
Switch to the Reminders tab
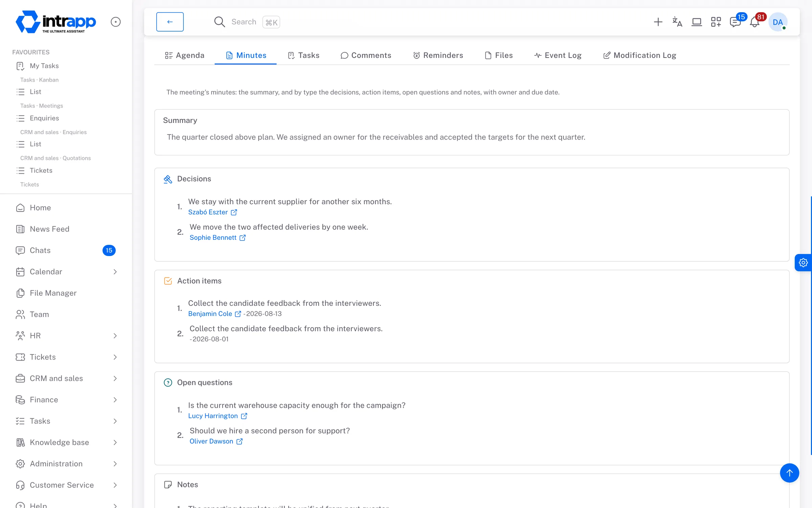tap(438, 55)
